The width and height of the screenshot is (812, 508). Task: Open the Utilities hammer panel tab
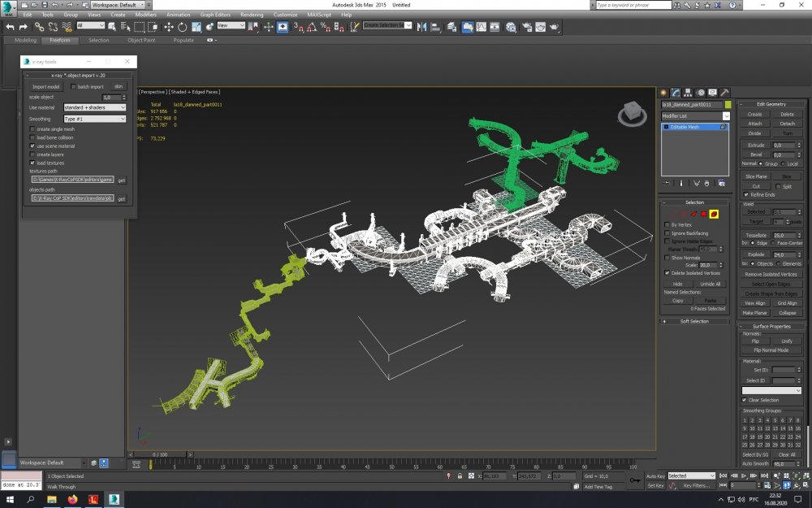tap(724, 93)
